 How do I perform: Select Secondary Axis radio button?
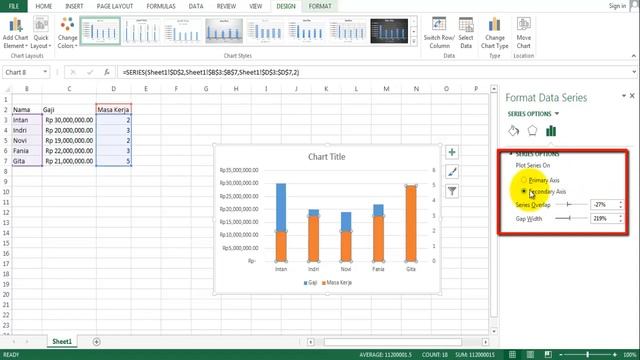point(524,191)
